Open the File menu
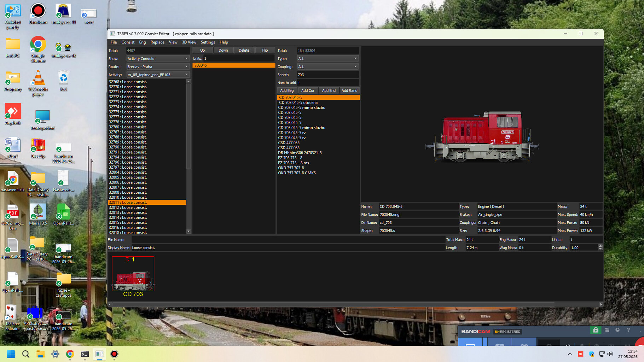The image size is (644, 362). coord(114,42)
